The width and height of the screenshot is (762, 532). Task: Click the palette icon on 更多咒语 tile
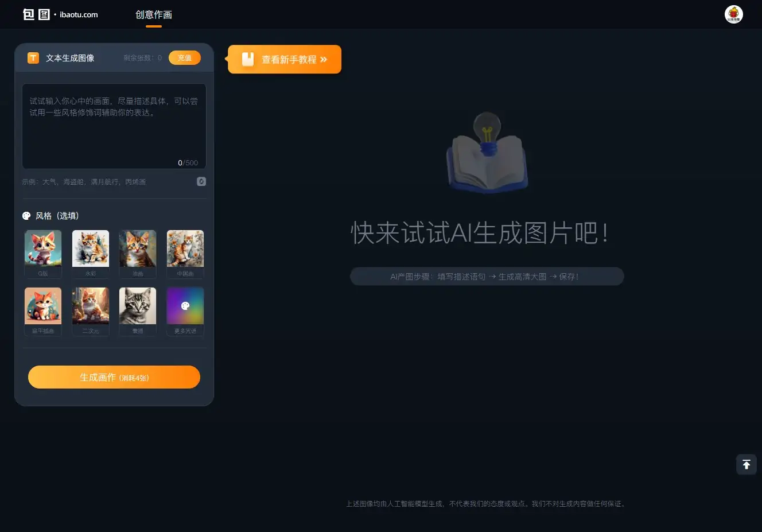tap(185, 305)
